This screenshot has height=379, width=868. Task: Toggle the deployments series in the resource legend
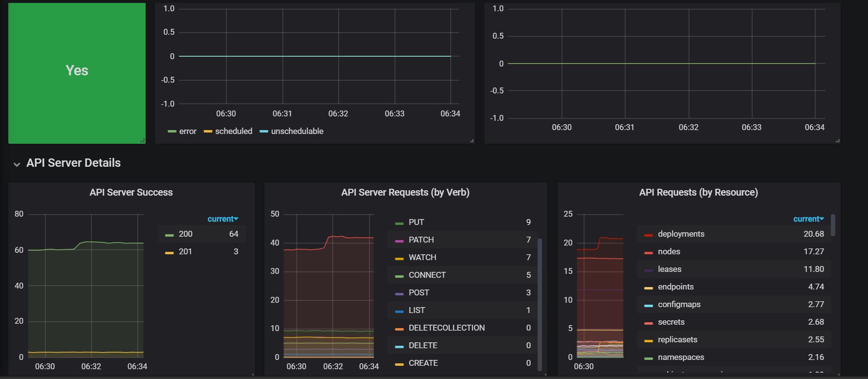pyautogui.click(x=681, y=234)
